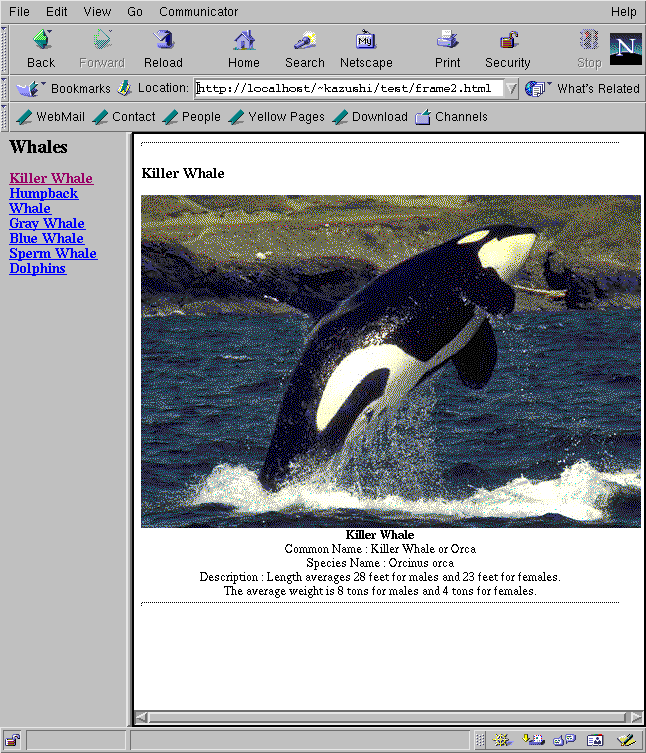The image size is (646, 753).
Task: Expand the location history dropdown arrow
Action: pyautogui.click(x=511, y=88)
